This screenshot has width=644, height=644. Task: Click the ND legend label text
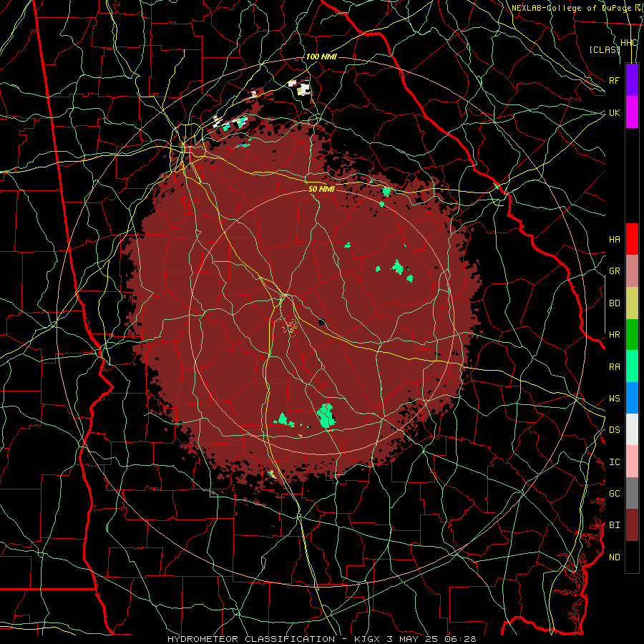click(614, 557)
